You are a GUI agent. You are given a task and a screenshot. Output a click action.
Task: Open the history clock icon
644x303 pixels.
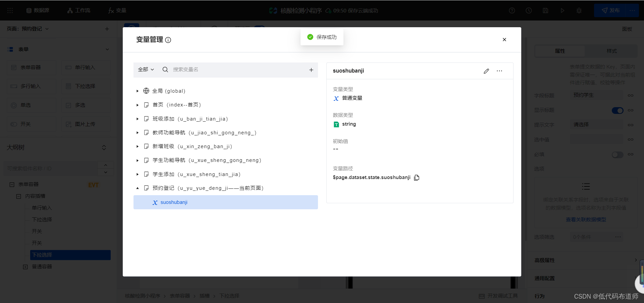pos(529,10)
